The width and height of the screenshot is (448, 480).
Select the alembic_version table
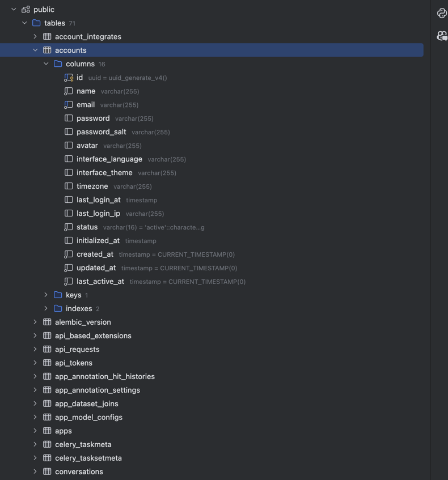[83, 322]
